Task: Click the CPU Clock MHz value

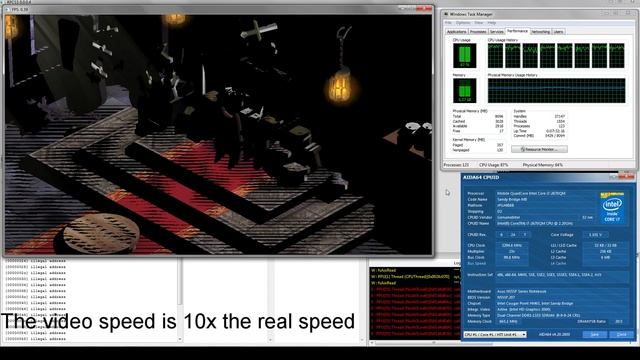Action: pos(512,245)
